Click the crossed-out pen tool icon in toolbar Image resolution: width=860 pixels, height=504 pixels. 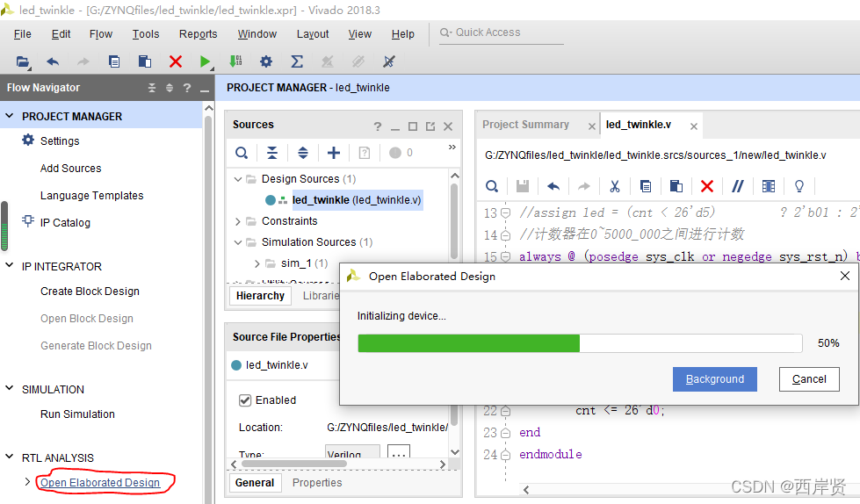click(x=389, y=61)
